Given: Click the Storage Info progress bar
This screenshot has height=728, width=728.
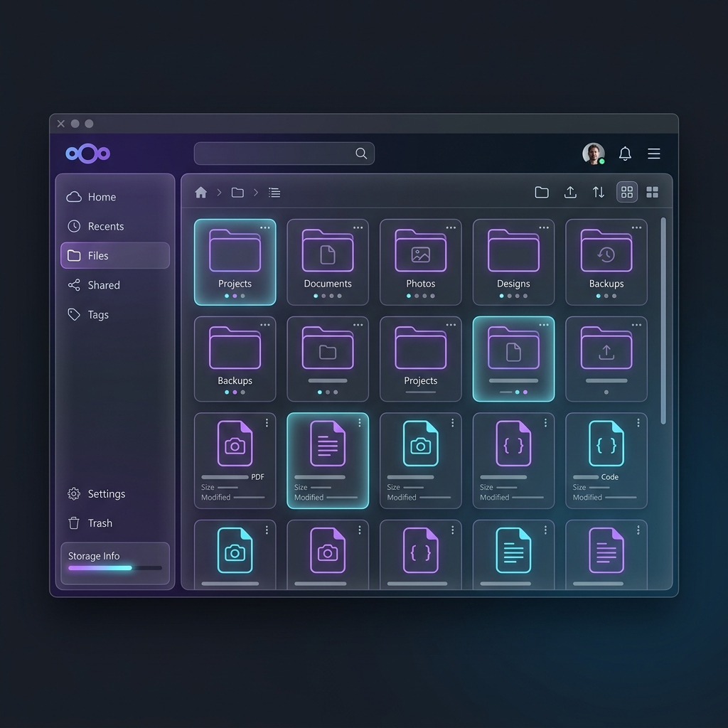Looking at the screenshot, I should click(114, 568).
